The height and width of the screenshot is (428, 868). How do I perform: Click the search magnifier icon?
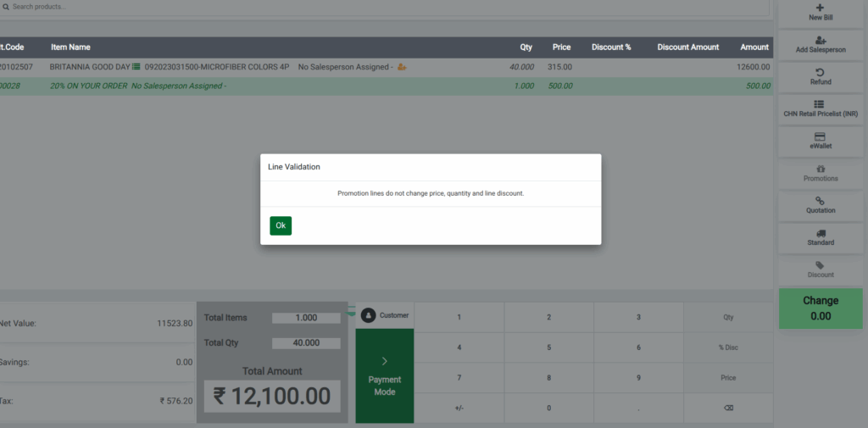pos(6,7)
